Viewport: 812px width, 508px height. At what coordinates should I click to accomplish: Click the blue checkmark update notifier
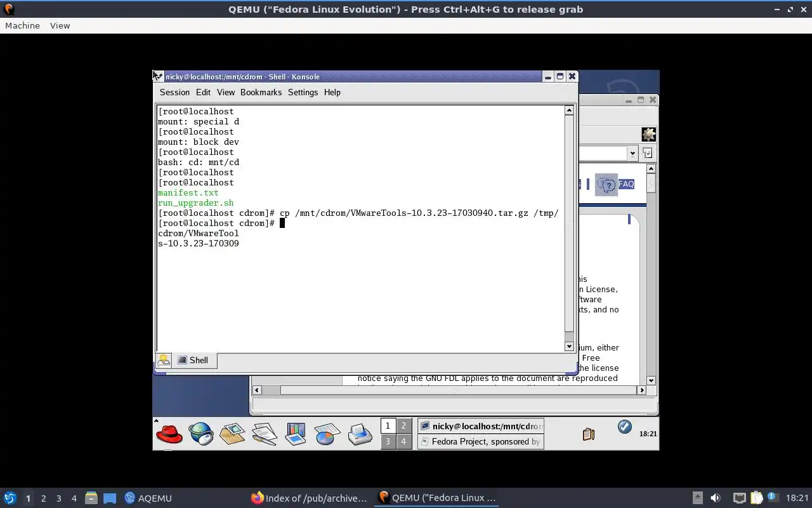point(625,427)
